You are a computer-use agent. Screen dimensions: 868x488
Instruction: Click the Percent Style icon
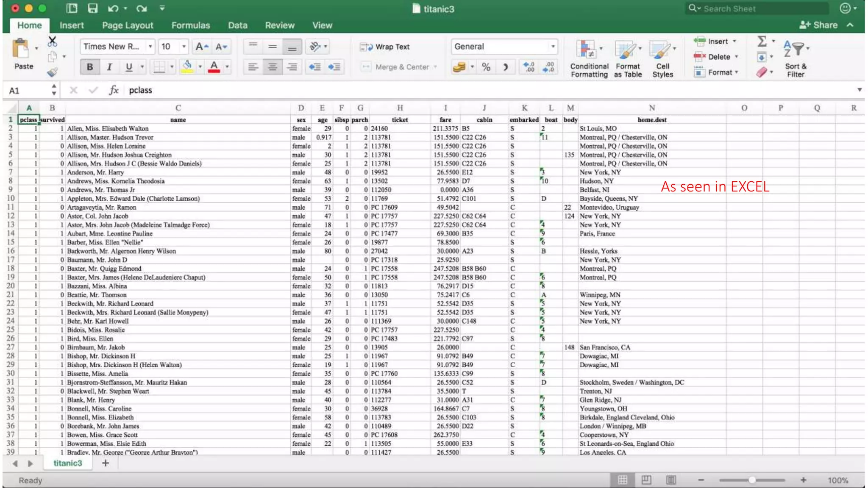[486, 67]
